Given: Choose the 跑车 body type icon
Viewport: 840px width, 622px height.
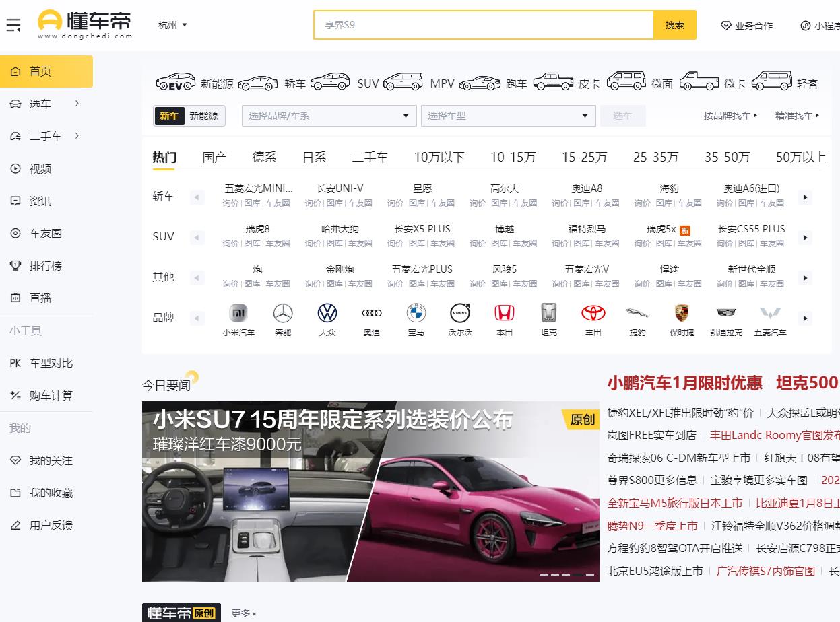Looking at the screenshot, I should coord(480,83).
